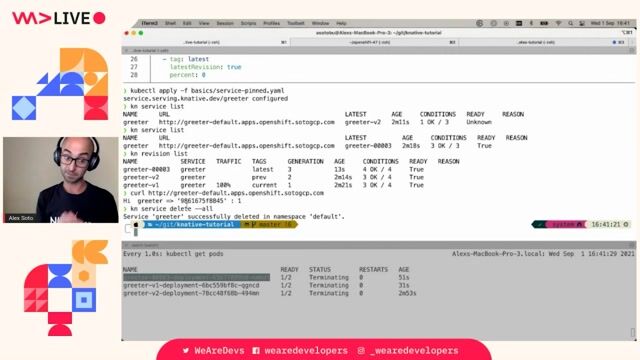Open the Control Center icon
The width and height of the screenshot is (640, 360).
click(x=582, y=23)
